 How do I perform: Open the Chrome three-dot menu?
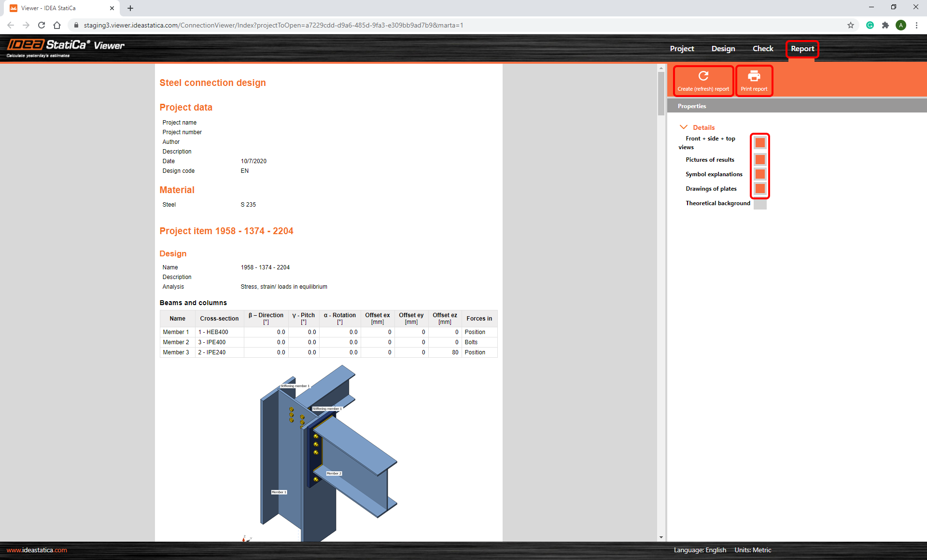coord(916,25)
